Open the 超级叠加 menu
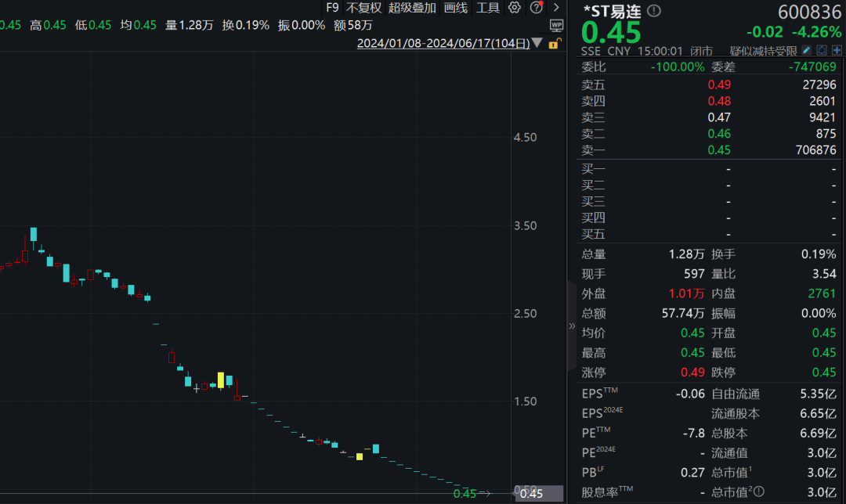The width and height of the screenshot is (846, 504). [412, 8]
